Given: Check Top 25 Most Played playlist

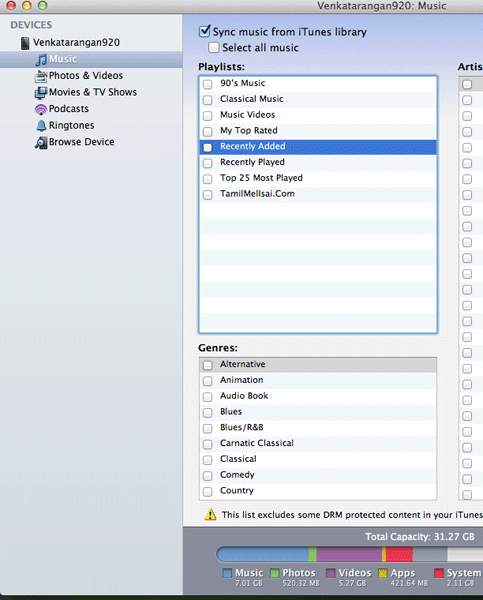Looking at the screenshot, I should (x=207, y=179).
